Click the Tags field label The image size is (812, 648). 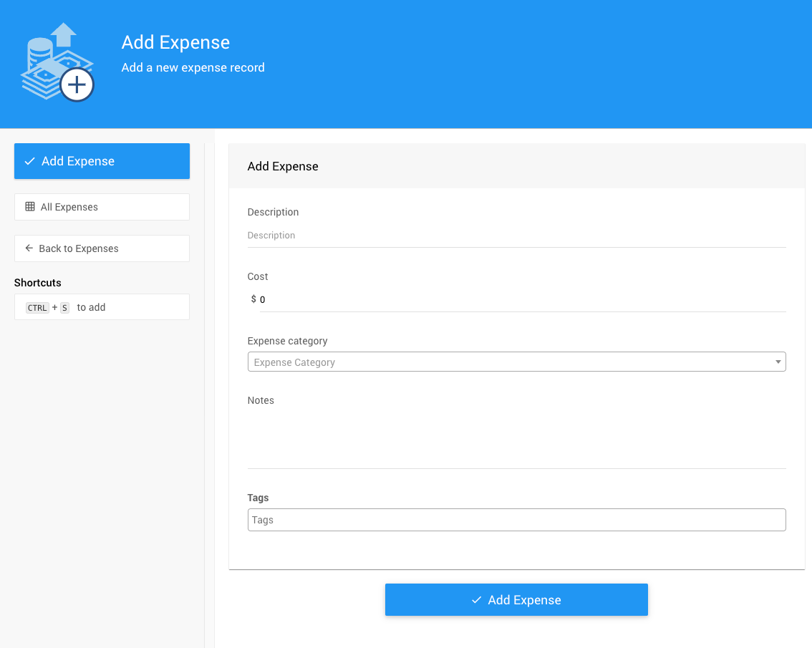coord(258,498)
